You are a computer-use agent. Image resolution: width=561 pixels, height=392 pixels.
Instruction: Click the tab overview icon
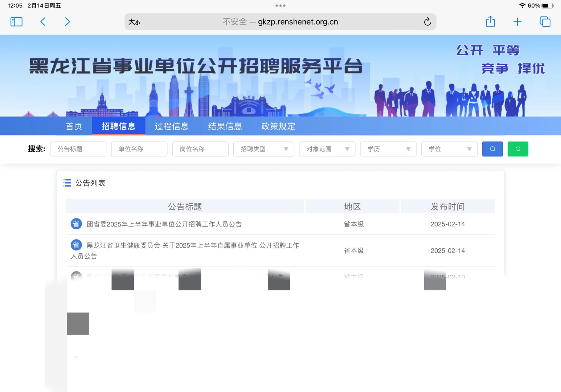point(545,22)
